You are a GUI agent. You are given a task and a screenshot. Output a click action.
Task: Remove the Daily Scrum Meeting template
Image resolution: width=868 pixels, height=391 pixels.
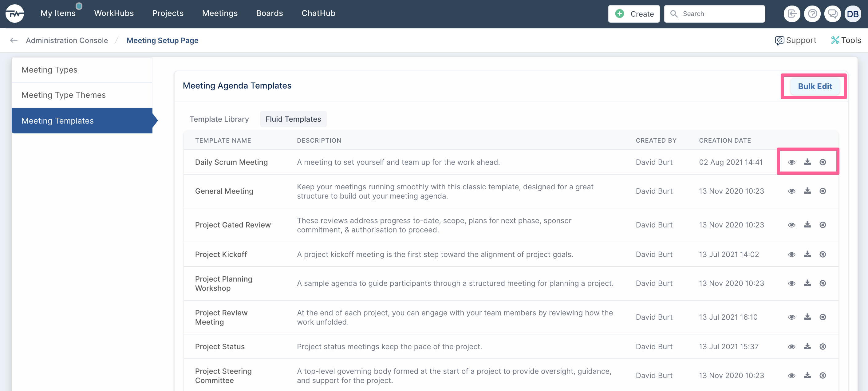[x=823, y=162]
